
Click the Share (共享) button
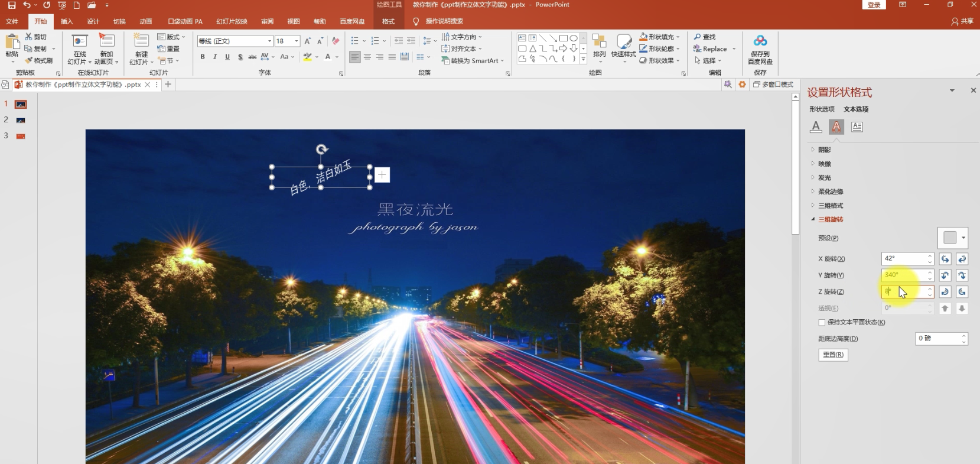coord(962,21)
